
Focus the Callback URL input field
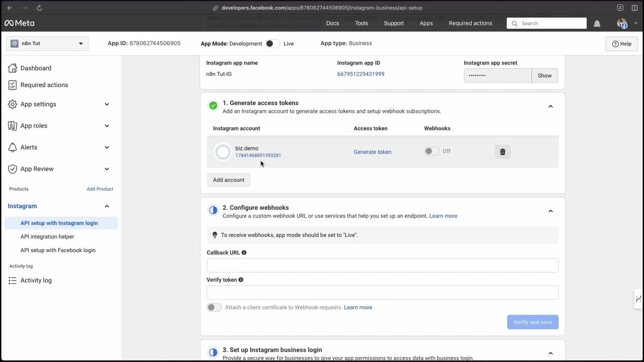pos(382,265)
